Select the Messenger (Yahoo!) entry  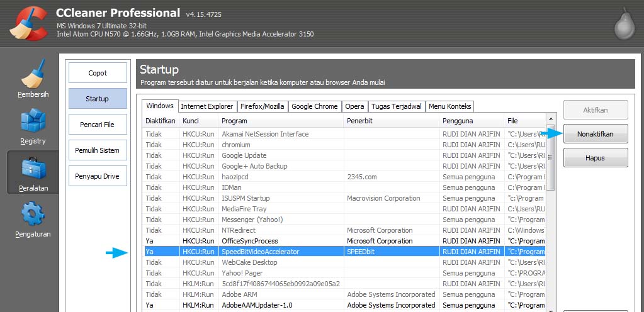coord(344,220)
